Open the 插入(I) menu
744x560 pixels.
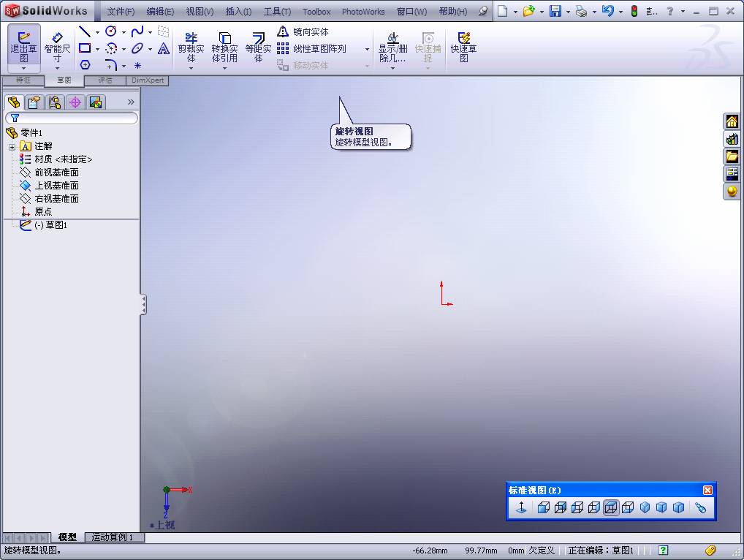tap(238, 12)
